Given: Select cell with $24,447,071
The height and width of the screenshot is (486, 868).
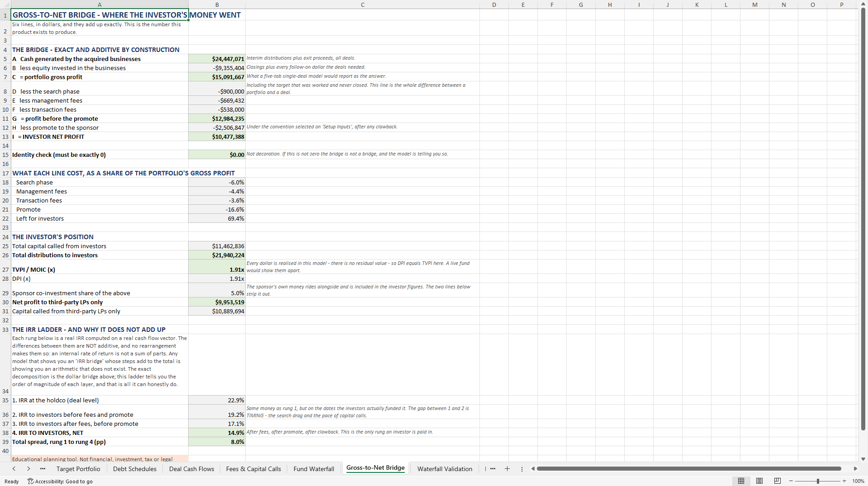Looking at the screenshot, I should click(217, 59).
